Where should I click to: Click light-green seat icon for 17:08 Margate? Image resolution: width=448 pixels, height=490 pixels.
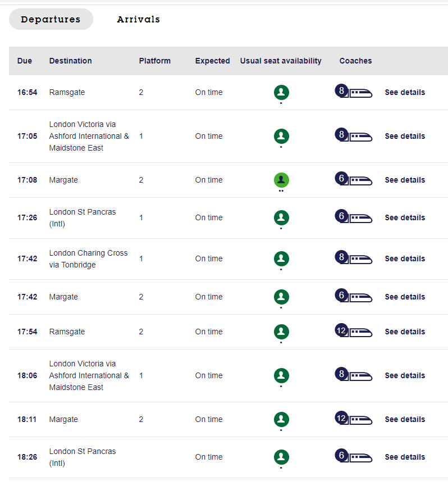(x=281, y=180)
